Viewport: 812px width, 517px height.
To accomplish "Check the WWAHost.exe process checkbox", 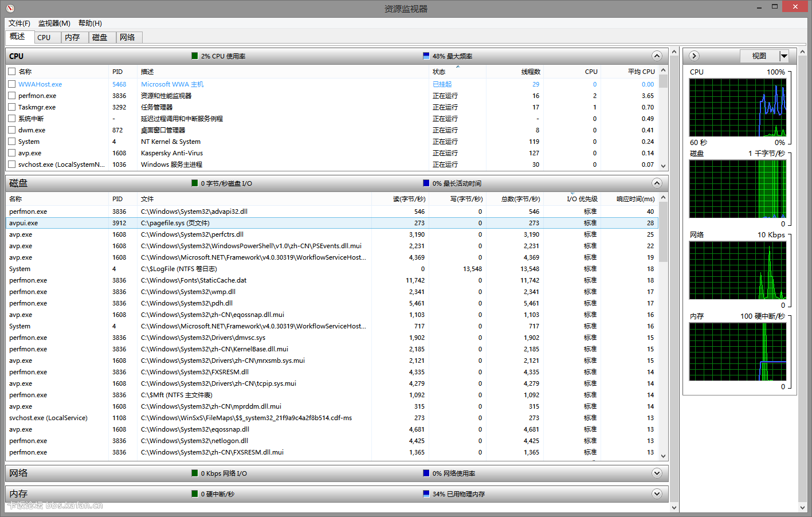I will [x=12, y=84].
